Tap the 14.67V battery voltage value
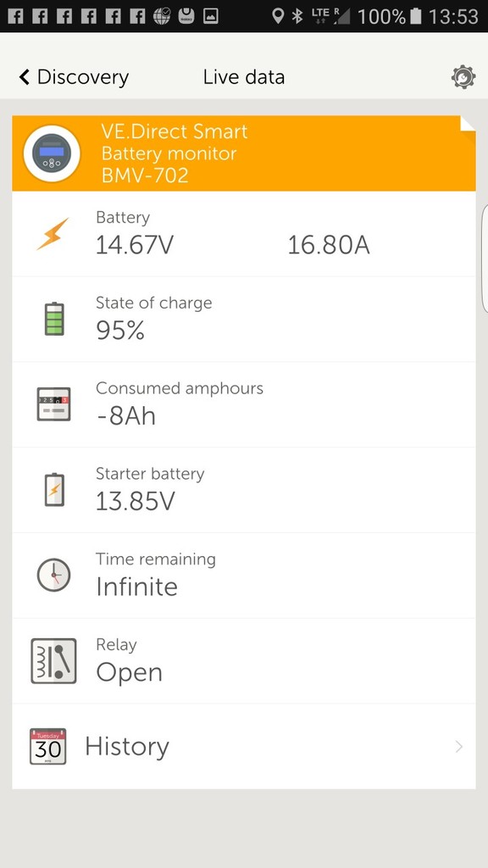 [135, 245]
